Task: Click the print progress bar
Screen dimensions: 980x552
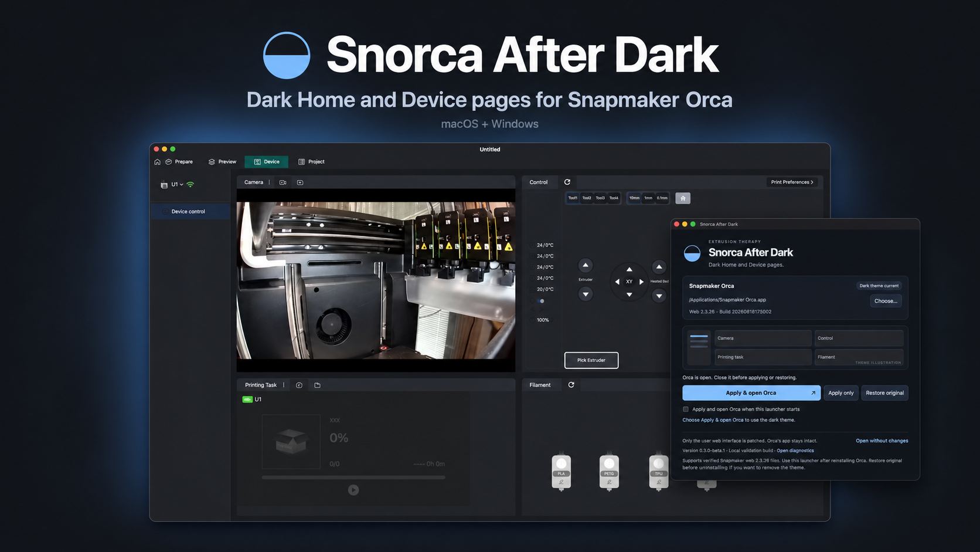Action: (353, 478)
